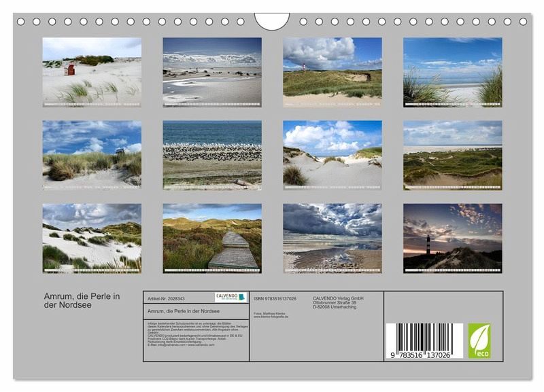Select the daytime lighthouse on green dune photo
The image size is (544, 392).
[x=333, y=72]
